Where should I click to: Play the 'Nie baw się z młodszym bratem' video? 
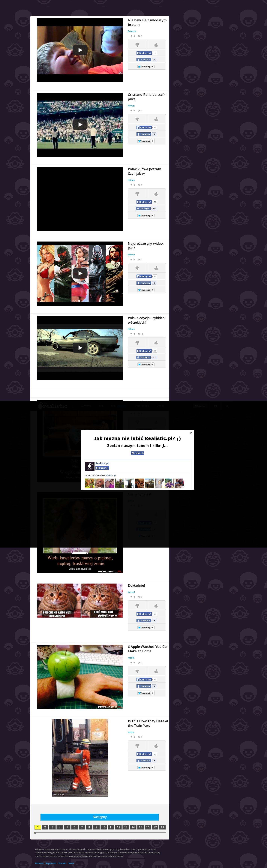[80, 50]
